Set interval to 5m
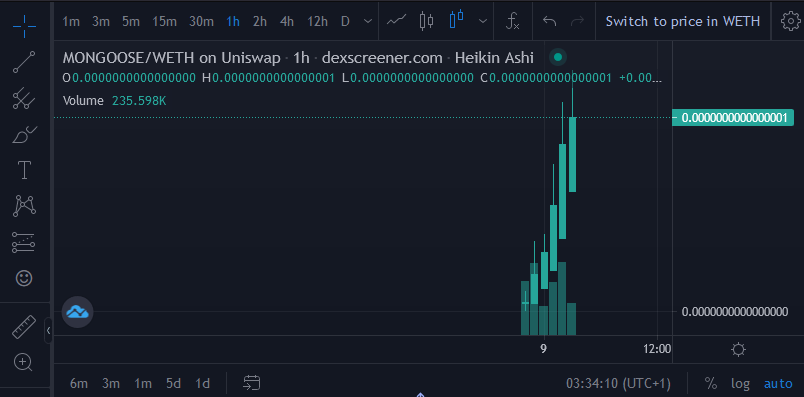 (x=131, y=22)
